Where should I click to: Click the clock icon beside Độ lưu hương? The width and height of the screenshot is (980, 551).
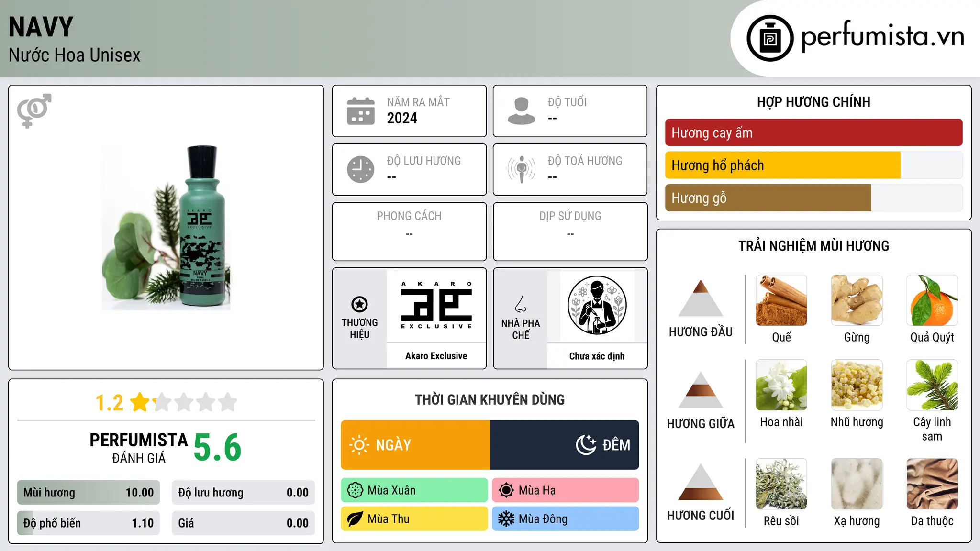coord(360,169)
